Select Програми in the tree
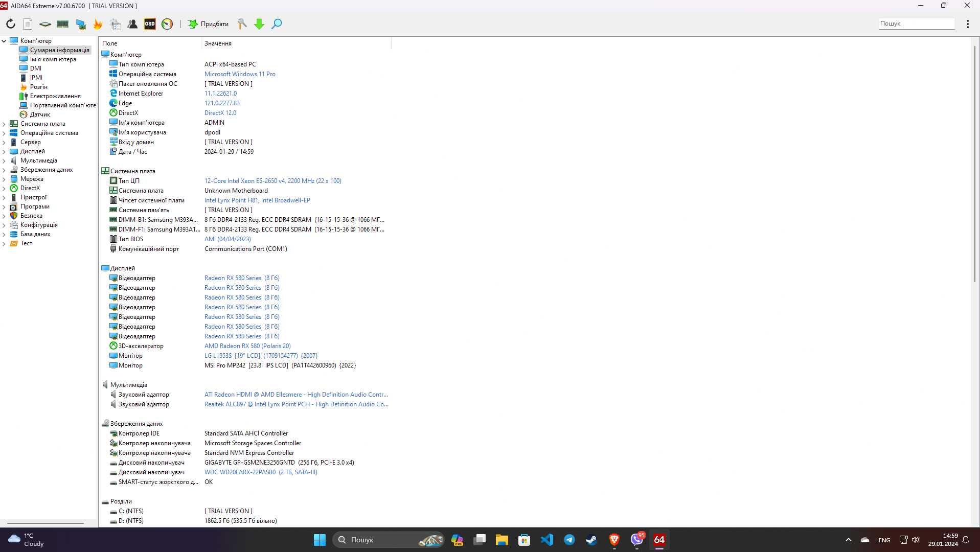 [x=35, y=206]
